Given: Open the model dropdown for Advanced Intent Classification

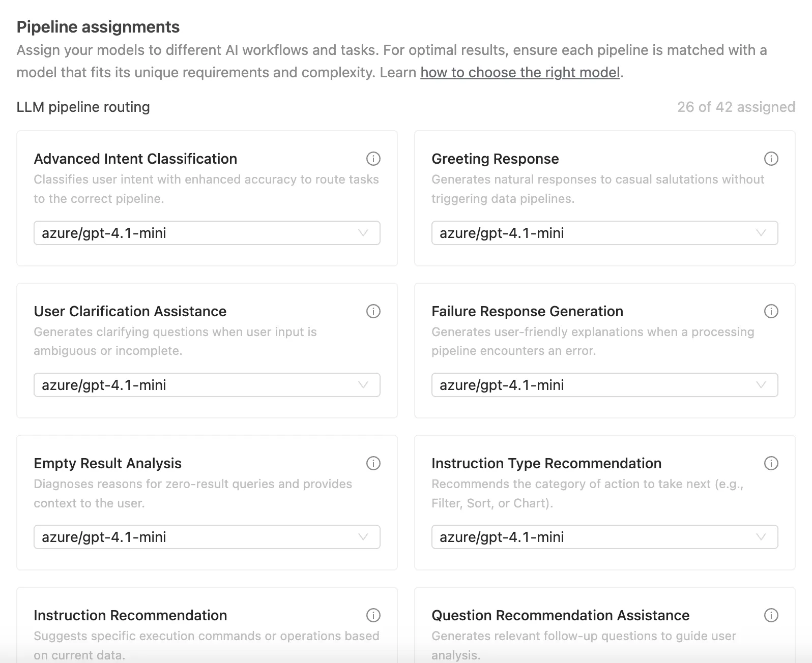Looking at the screenshot, I should pyautogui.click(x=207, y=233).
